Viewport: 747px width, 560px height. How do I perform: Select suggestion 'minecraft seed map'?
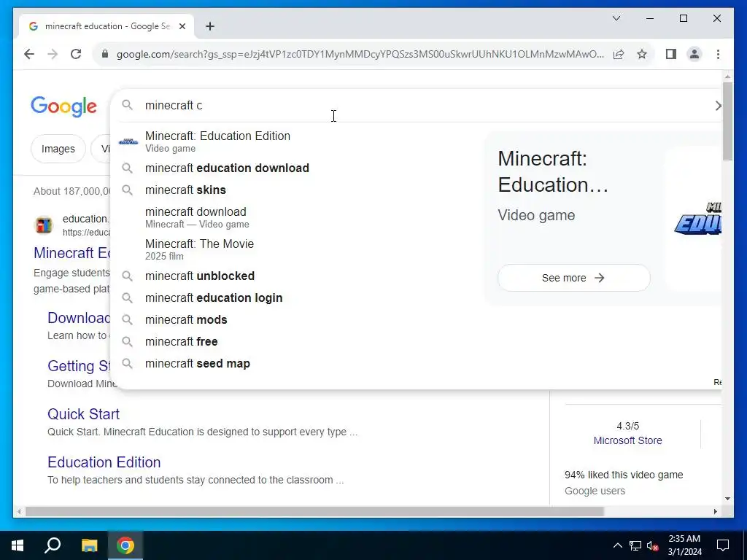pyautogui.click(x=296, y=364)
